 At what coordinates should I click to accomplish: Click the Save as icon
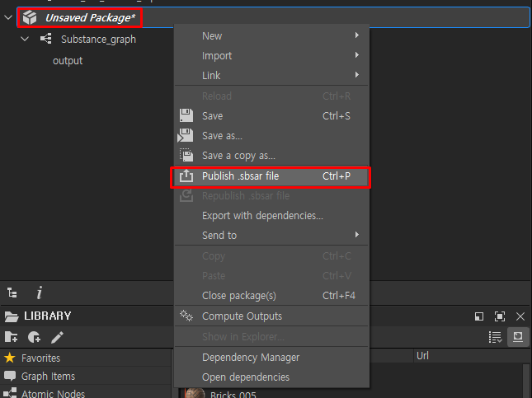(186, 135)
